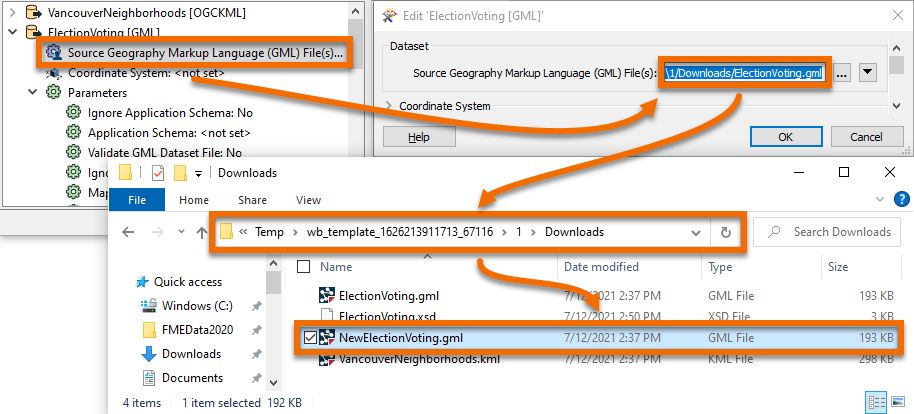Refresh the Downloads folder view
The width and height of the screenshot is (914, 414).
[726, 232]
